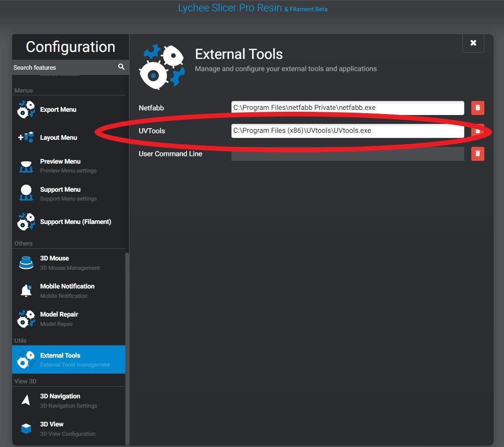Select the External Tools sidebar icon
Image resolution: width=504 pixels, height=447 pixels.
26,360
